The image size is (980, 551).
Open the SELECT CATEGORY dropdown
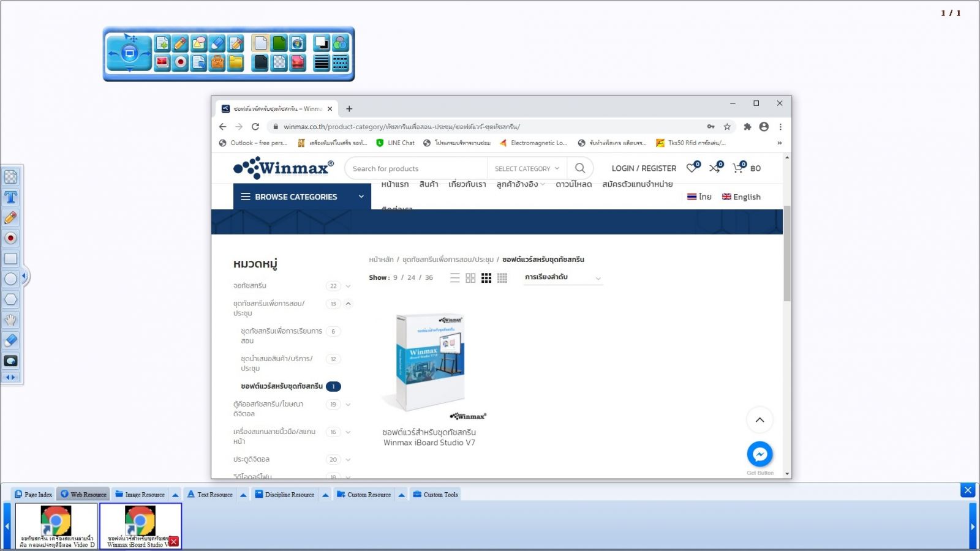pos(527,168)
